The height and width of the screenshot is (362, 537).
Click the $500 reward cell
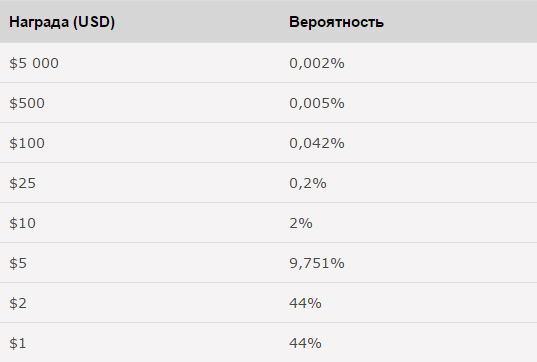[27, 103]
